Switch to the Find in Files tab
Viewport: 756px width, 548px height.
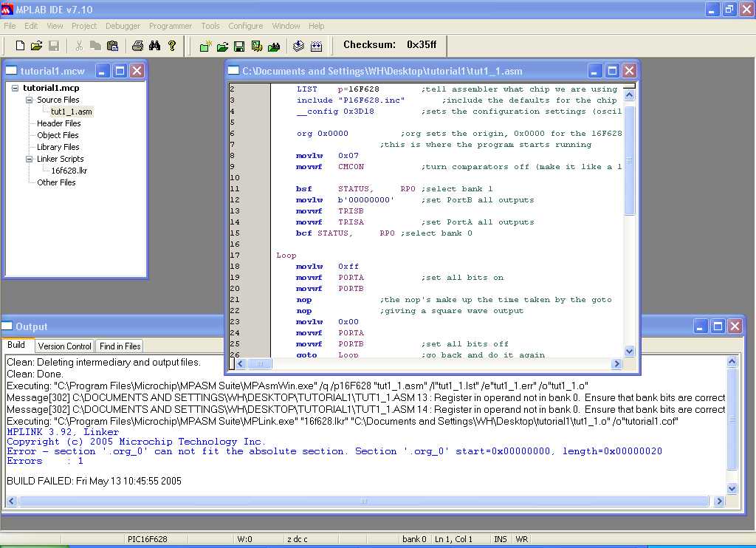pyautogui.click(x=120, y=346)
